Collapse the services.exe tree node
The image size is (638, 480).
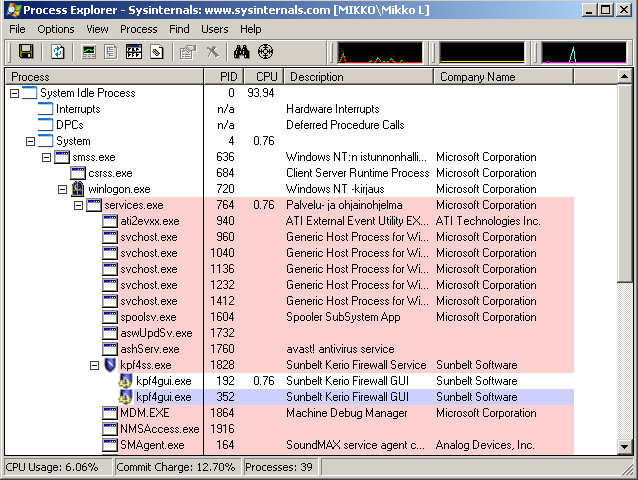(78, 205)
